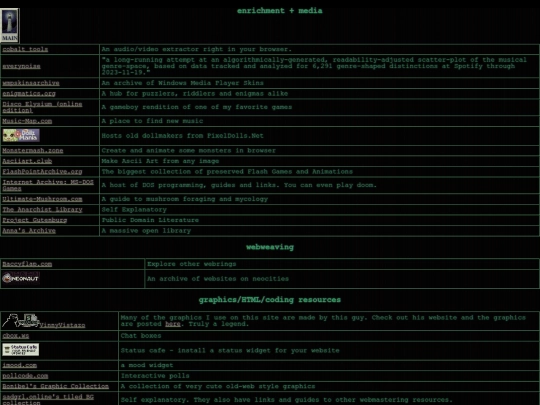The width and height of the screenshot is (540, 405).
Task: Click 'Hosts old dollmakers from PixelDolls.Net' text
Action: 183,135
